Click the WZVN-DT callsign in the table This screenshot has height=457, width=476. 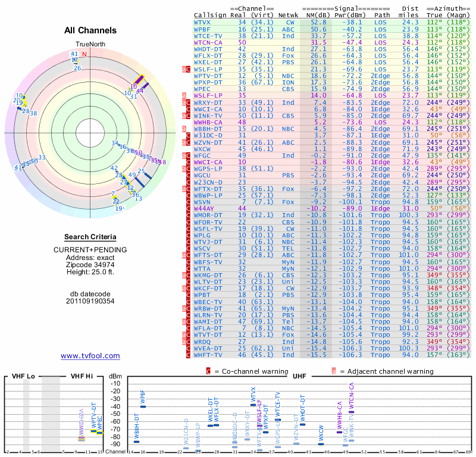208,142
